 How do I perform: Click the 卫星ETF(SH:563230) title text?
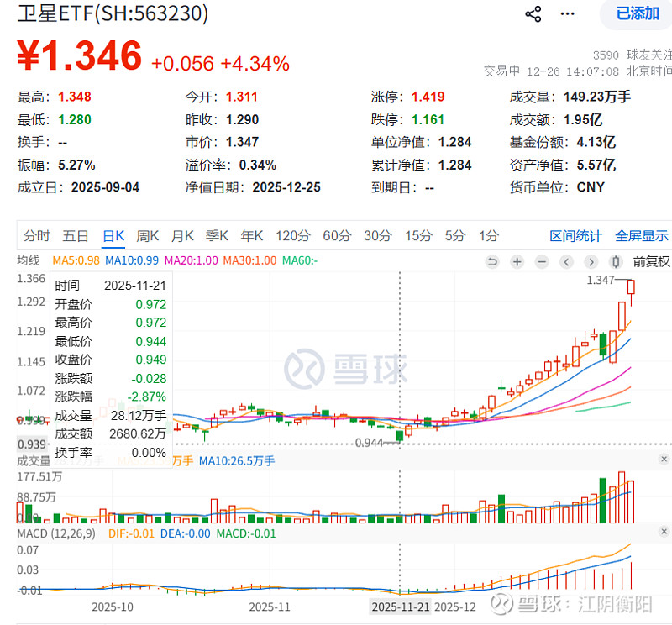pyautogui.click(x=113, y=14)
